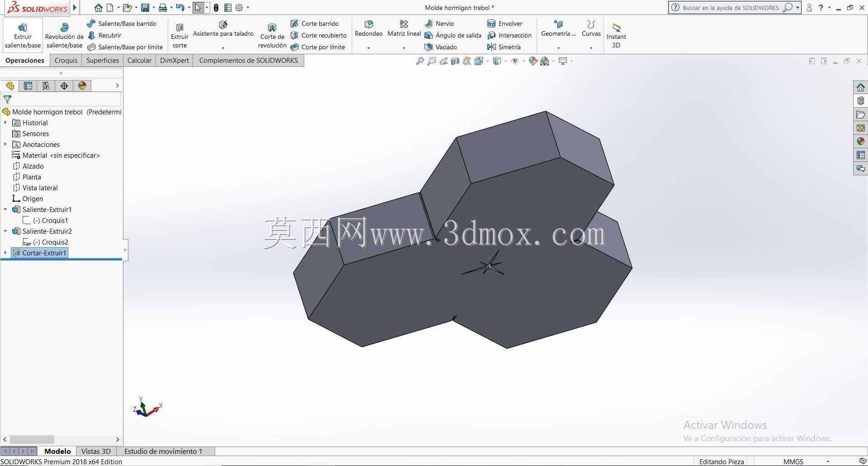
Task: Open the Geometría de referencia dropdown arrow
Action: (x=558, y=48)
